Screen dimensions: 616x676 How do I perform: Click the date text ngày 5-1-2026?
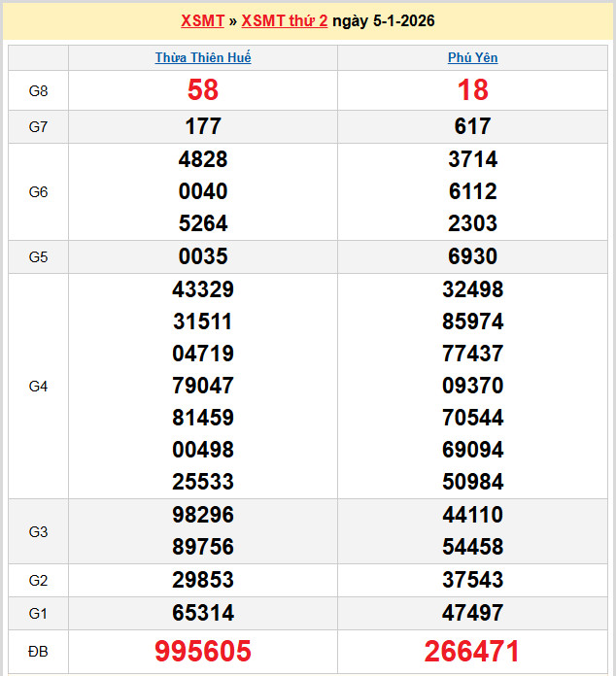pos(383,20)
